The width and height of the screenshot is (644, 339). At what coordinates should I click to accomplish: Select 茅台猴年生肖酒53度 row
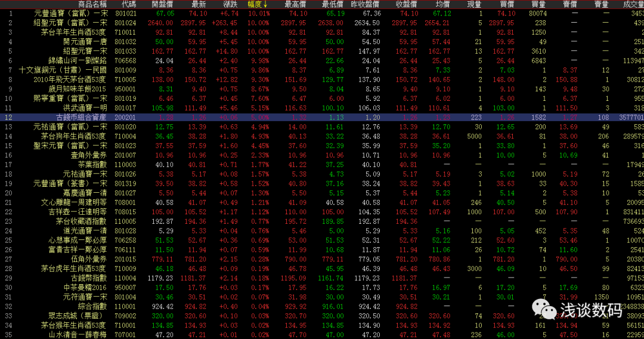322,325
